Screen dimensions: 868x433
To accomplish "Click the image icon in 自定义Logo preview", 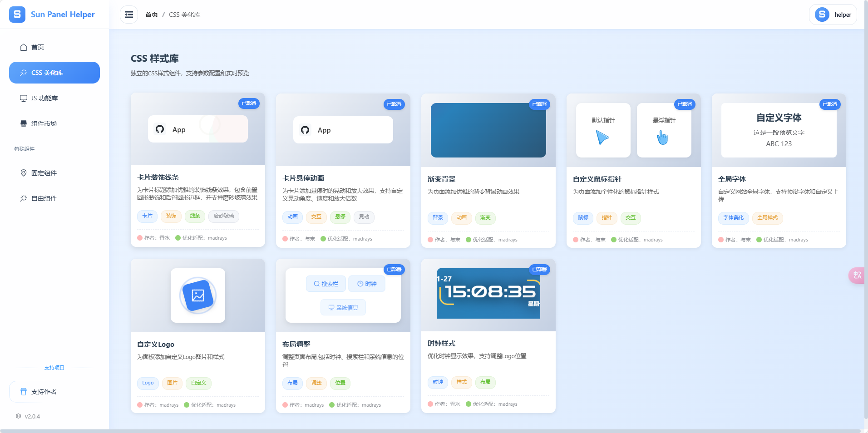I will [198, 295].
